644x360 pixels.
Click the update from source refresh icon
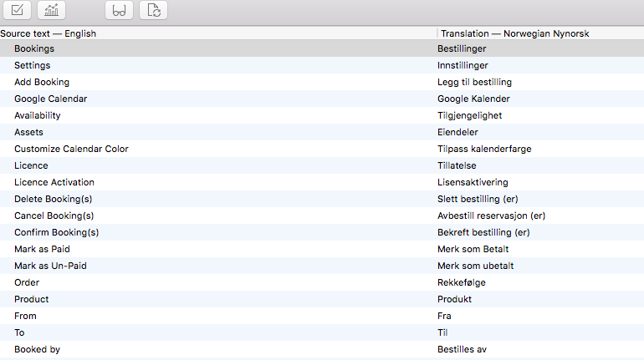pos(153,11)
